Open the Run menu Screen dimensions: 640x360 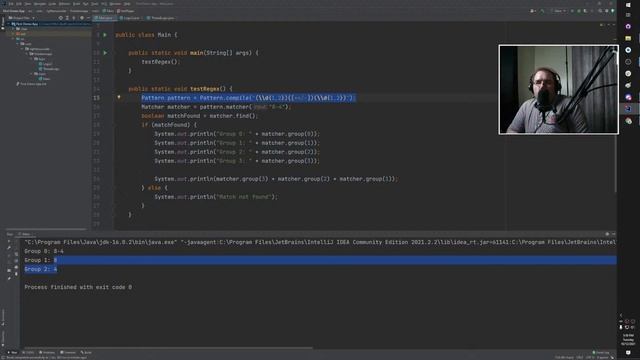coord(85,4)
